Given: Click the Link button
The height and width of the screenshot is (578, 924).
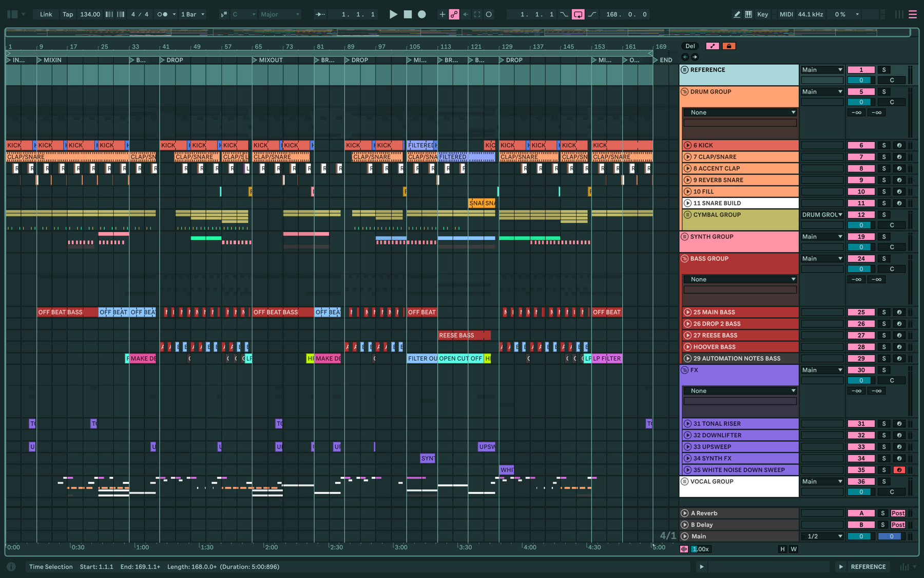Looking at the screenshot, I should click(x=46, y=14).
